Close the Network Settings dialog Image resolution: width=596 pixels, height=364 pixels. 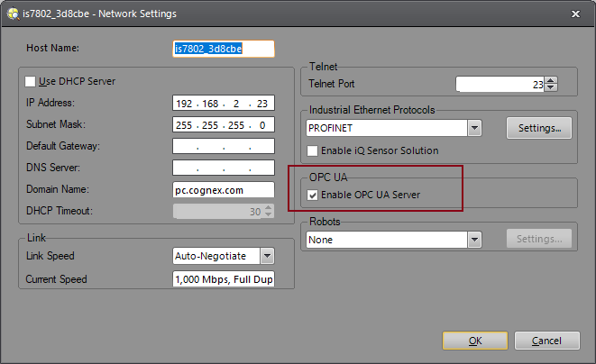pos(575,14)
